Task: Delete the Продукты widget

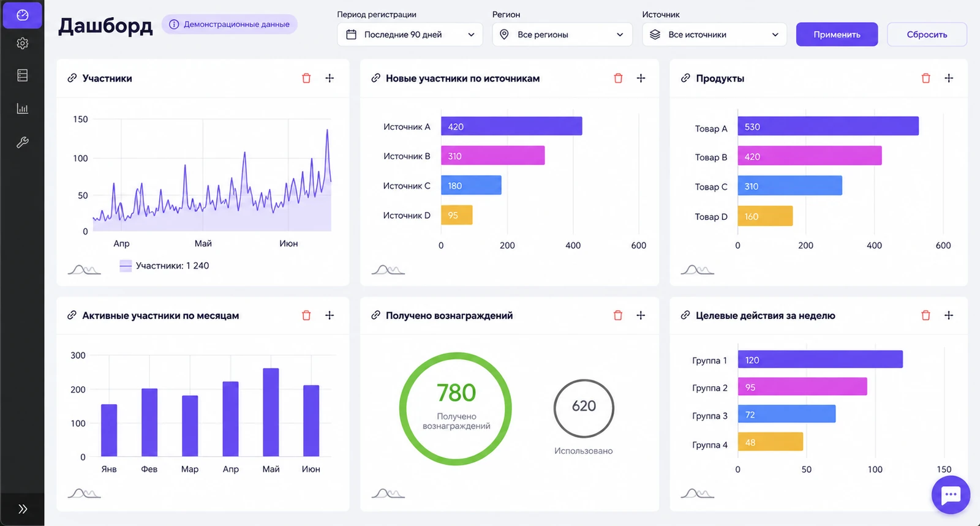Action: [x=925, y=78]
